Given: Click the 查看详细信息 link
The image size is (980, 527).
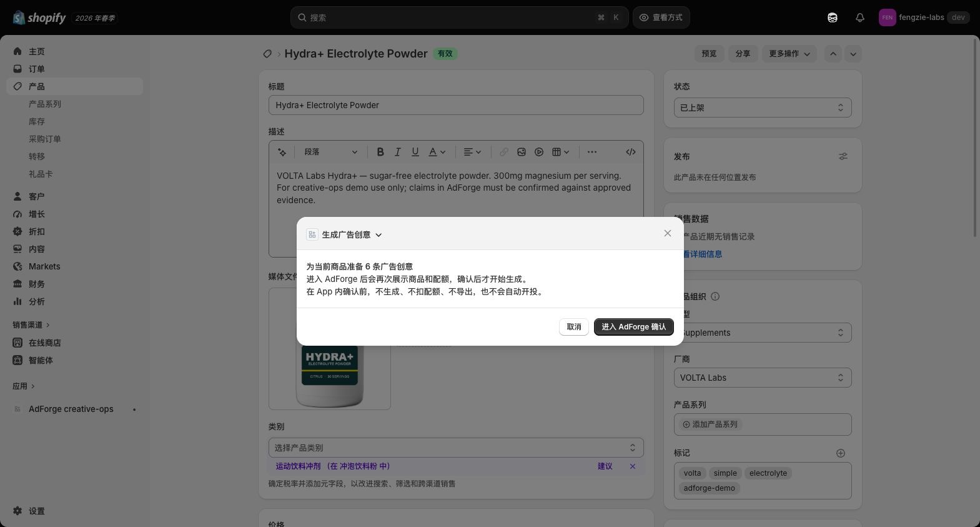Looking at the screenshot, I should pyautogui.click(x=703, y=254).
